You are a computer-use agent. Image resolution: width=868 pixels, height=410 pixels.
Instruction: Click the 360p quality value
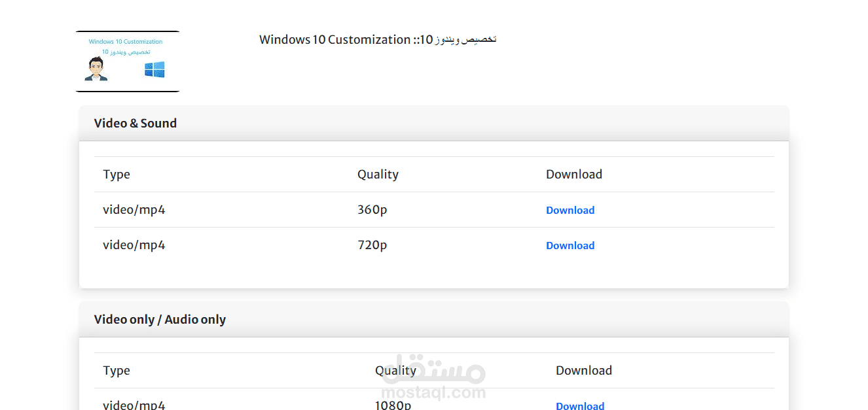point(372,210)
